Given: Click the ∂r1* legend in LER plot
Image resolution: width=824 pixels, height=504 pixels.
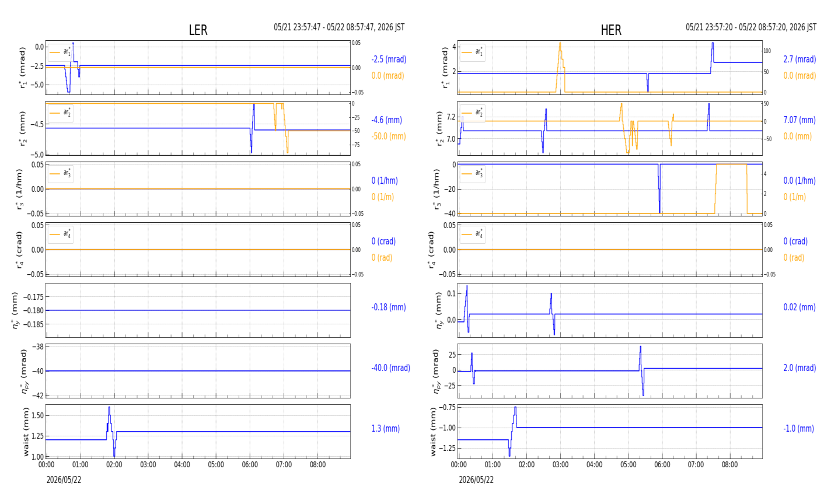Looking at the screenshot, I should click(61, 52).
